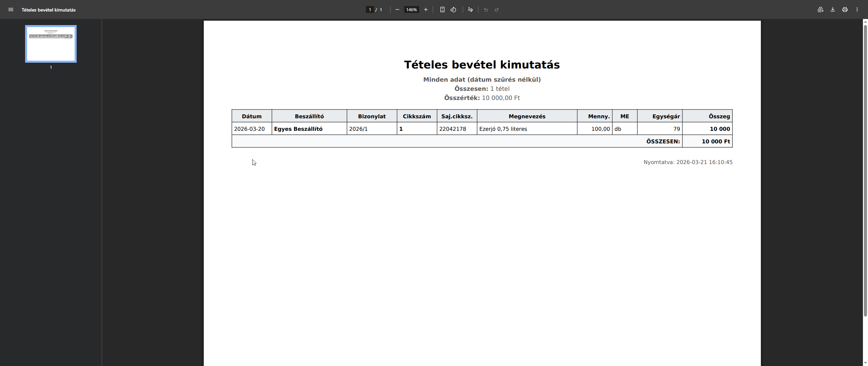The width and height of the screenshot is (868, 366).
Task: Print the document with printer icon
Action: pos(845,10)
